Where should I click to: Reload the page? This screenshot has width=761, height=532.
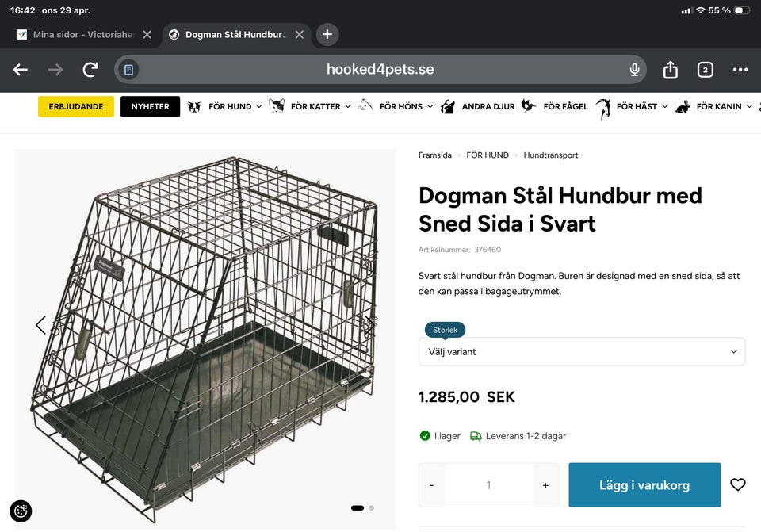coord(90,70)
